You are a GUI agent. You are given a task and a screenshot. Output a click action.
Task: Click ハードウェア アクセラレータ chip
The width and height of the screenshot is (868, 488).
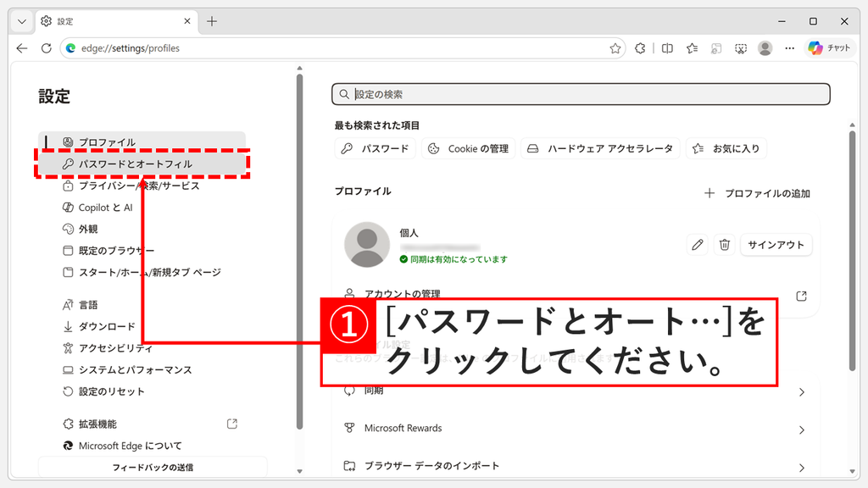click(x=600, y=148)
